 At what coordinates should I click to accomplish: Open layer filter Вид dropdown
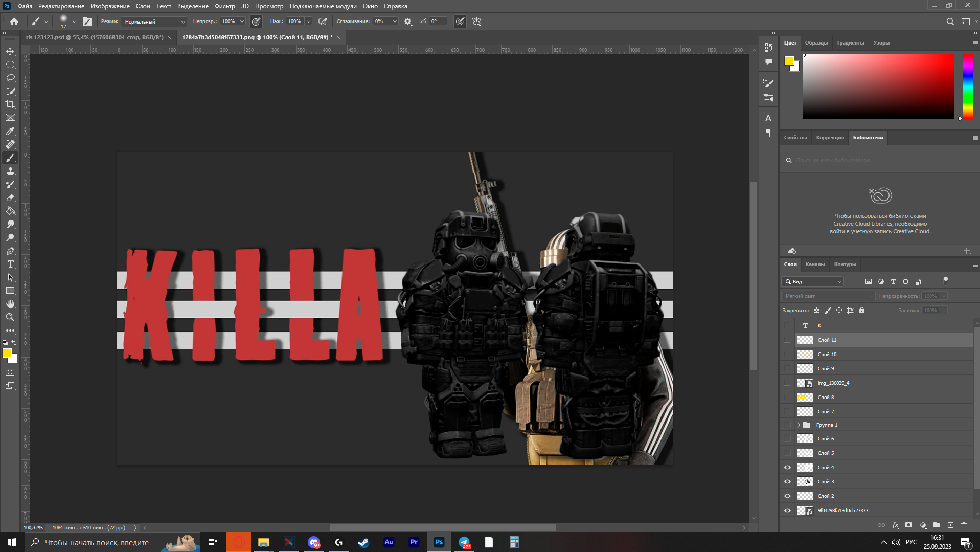pyautogui.click(x=812, y=282)
